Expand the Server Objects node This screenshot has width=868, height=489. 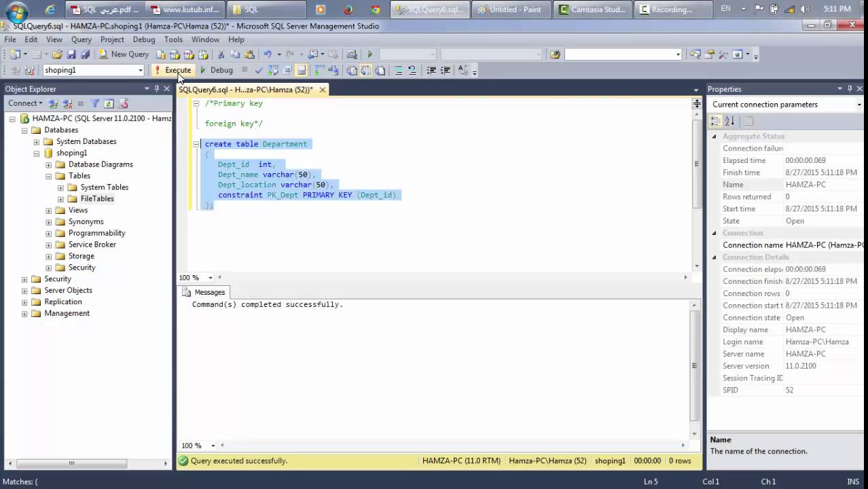point(25,291)
